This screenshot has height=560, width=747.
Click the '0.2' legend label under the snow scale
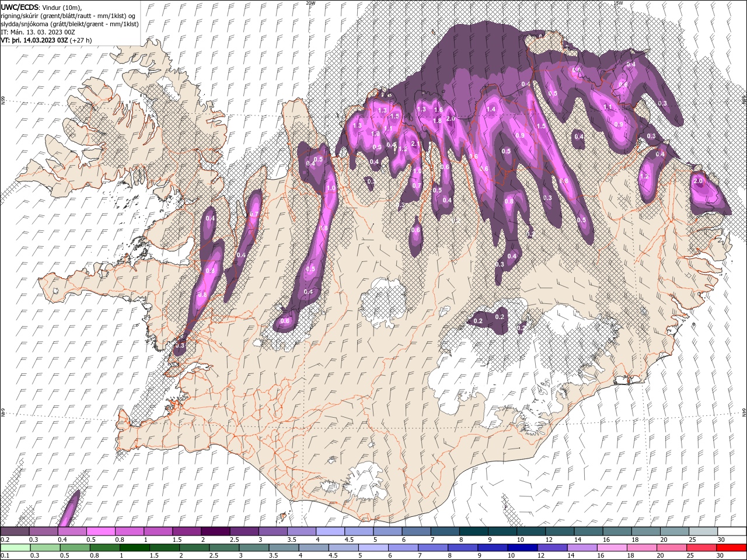[5, 540]
